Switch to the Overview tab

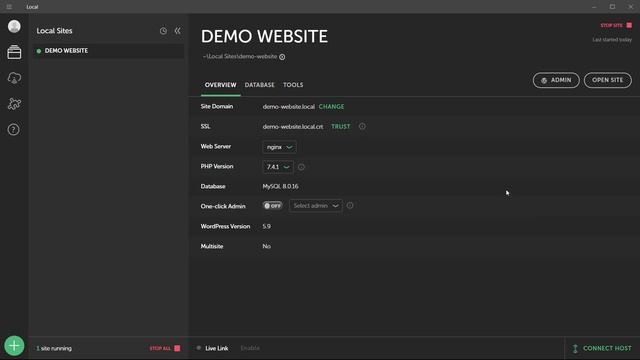pyautogui.click(x=220, y=85)
